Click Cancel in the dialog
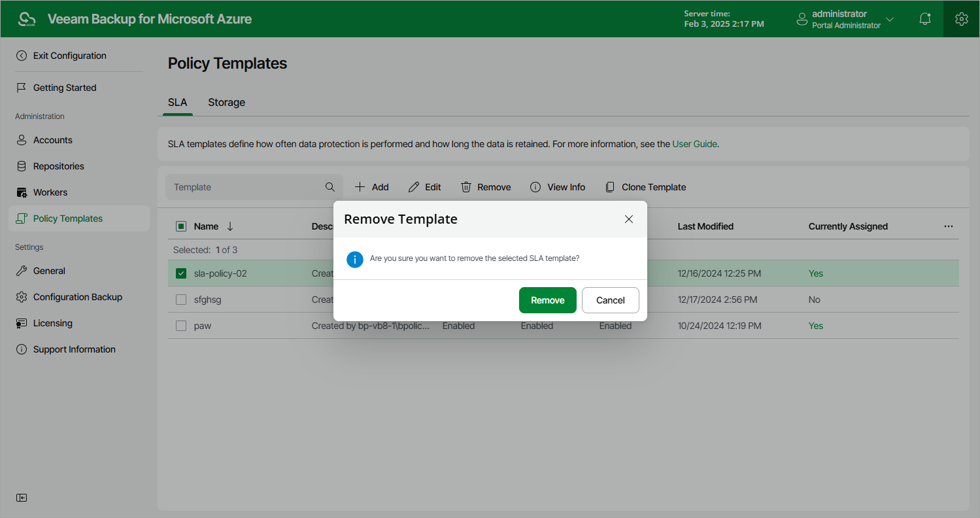 coord(611,300)
